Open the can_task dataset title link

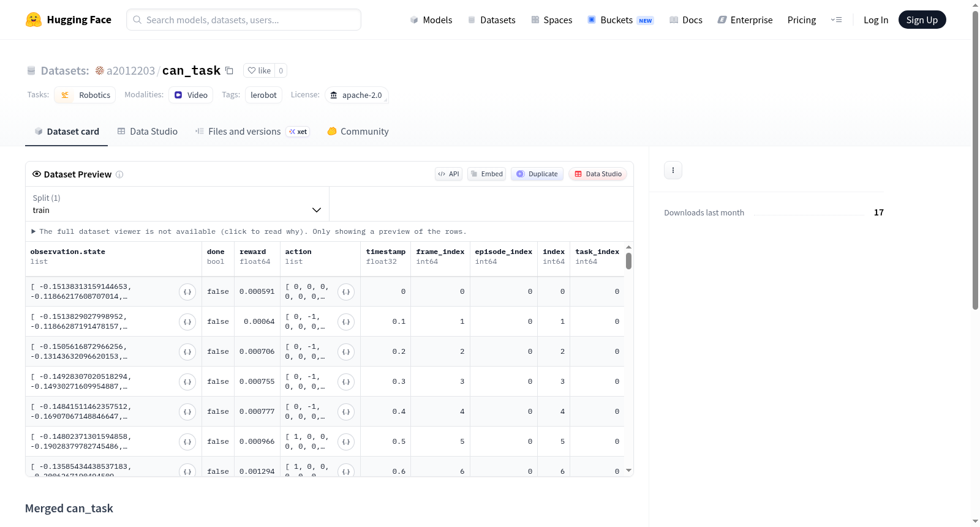tap(191, 70)
